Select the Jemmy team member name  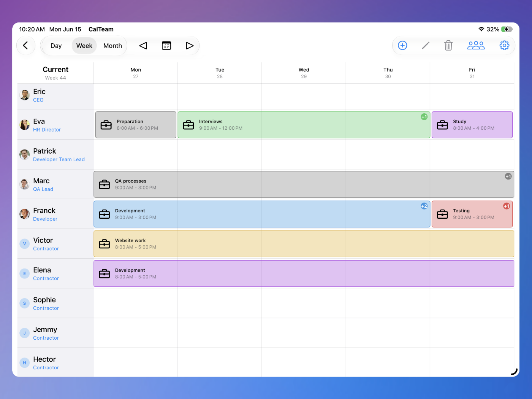(x=45, y=329)
